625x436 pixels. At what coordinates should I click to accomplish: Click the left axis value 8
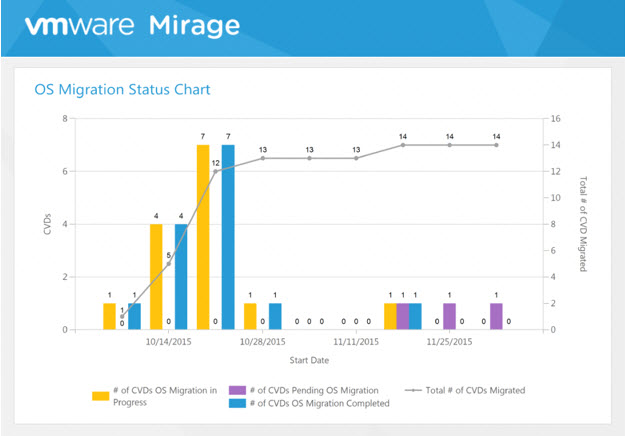[65, 119]
